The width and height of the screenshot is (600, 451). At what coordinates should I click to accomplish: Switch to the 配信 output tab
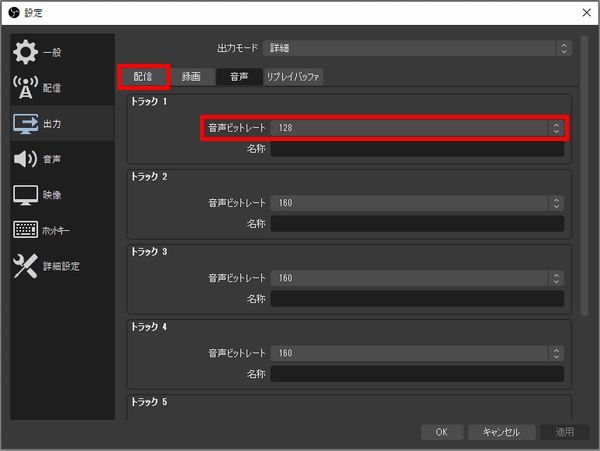(143, 77)
